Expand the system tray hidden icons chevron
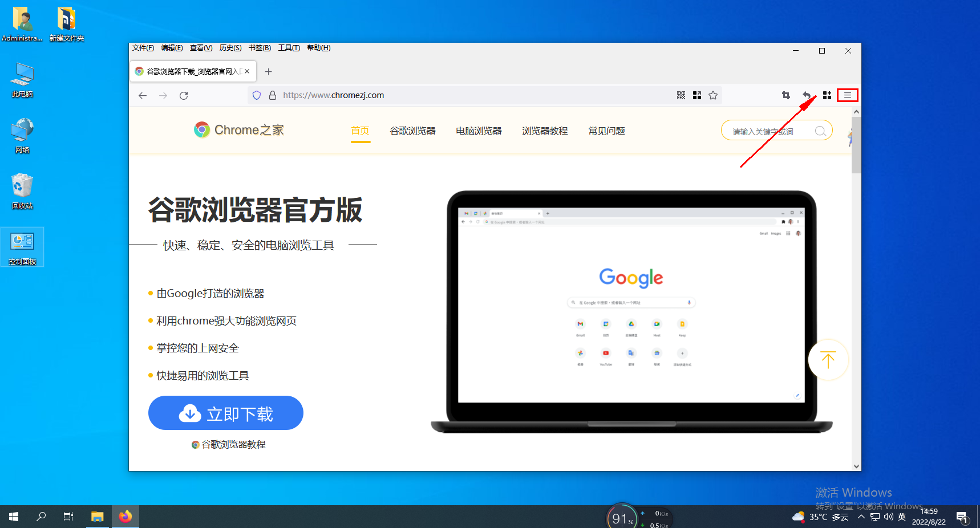Image resolution: width=980 pixels, height=528 pixels. click(861, 517)
